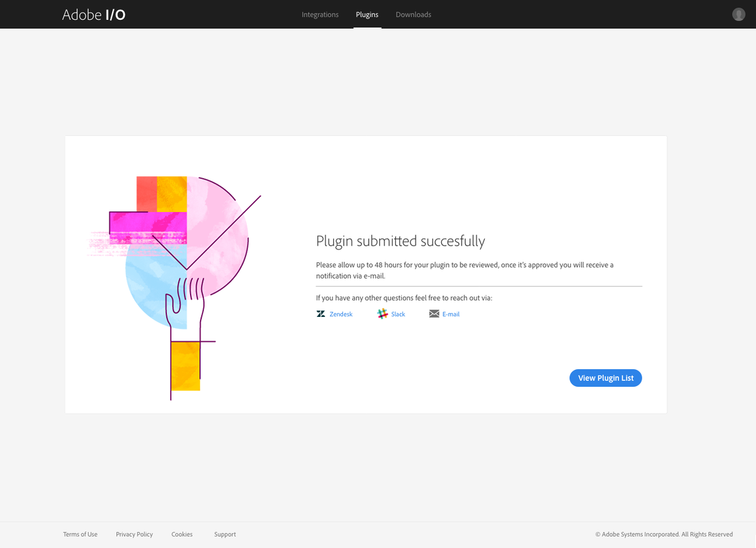Open the user profile avatar
Image resolution: width=756 pixels, height=548 pixels.
tap(738, 15)
